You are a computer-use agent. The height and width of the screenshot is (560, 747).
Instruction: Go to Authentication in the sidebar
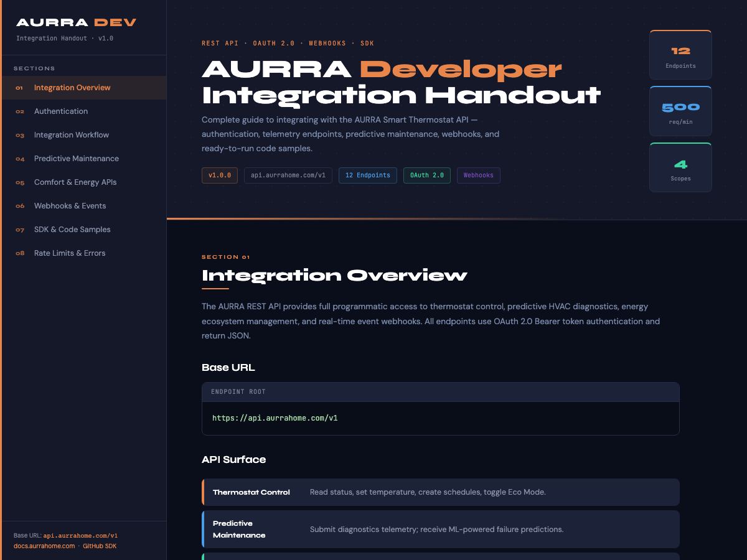(x=84, y=111)
